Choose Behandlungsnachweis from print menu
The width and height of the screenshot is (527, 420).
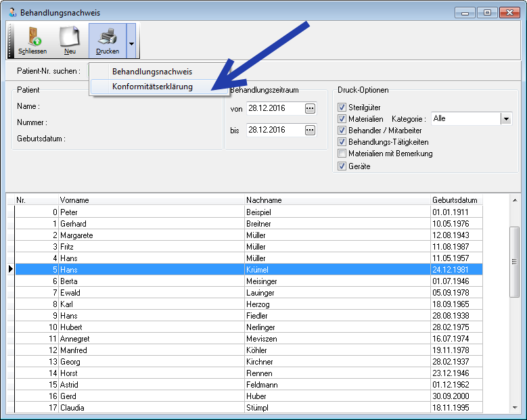(152, 72)
